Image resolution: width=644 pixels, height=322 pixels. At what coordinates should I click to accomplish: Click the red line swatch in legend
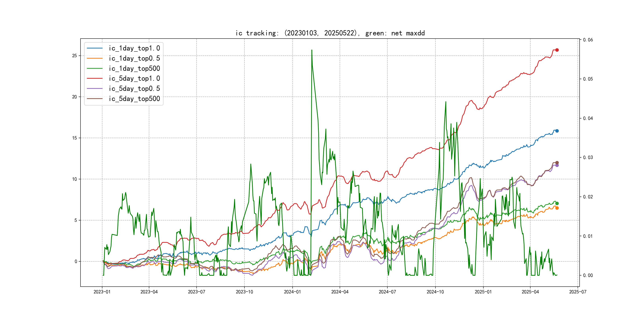click(x=95, y=79)
